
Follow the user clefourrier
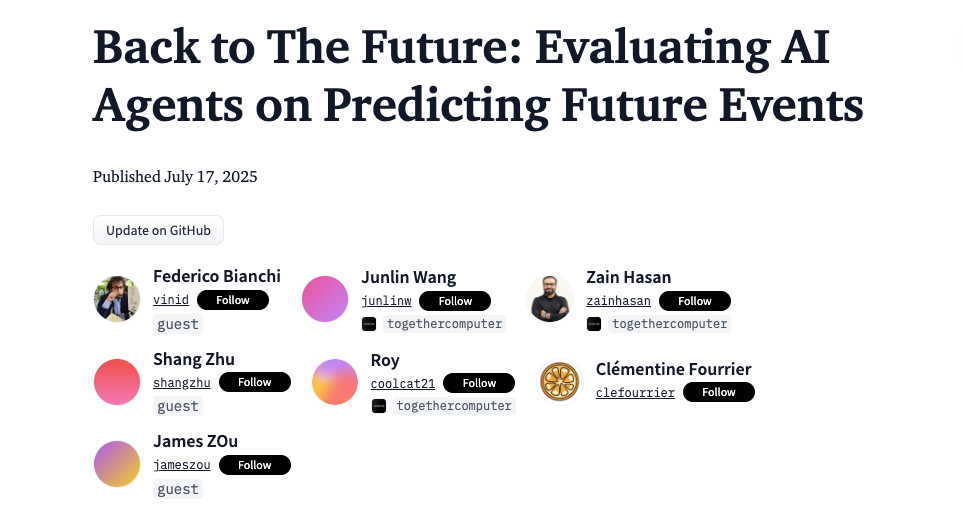pyautogui.click(x=719, y=392)
